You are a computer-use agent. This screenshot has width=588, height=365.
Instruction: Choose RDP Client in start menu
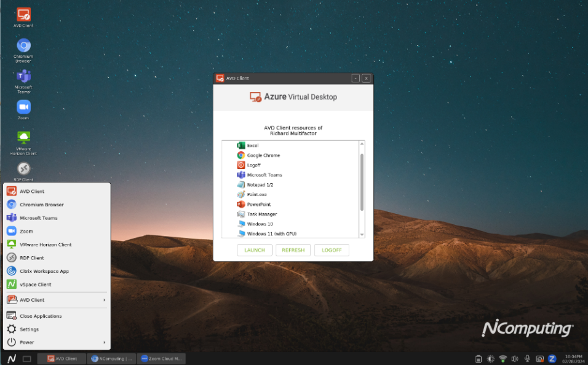[57, 258]
